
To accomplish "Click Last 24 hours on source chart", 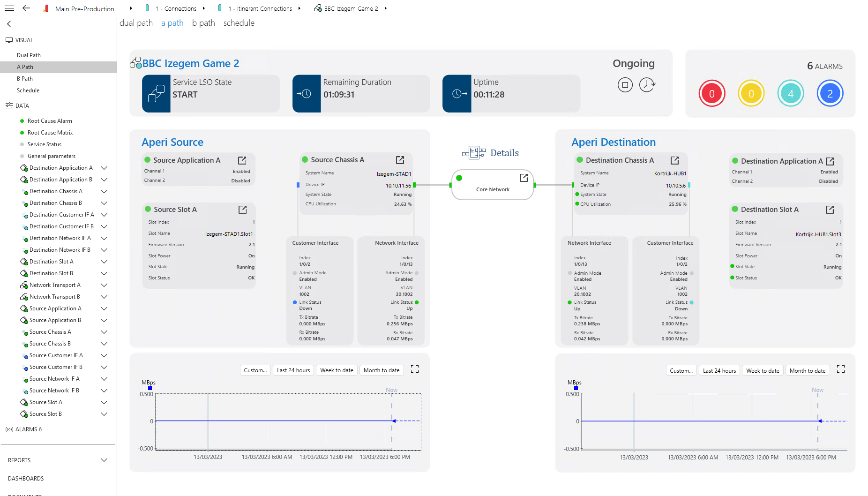I will pos(293,370).
